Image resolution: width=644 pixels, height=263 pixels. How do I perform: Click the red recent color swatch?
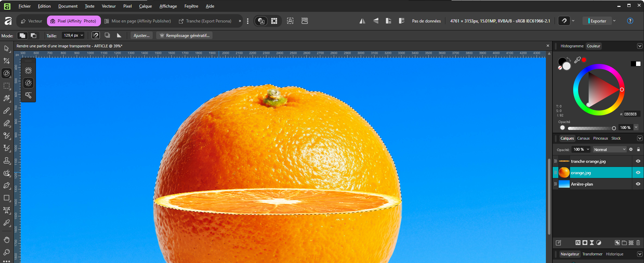click(x=584, y=60)
